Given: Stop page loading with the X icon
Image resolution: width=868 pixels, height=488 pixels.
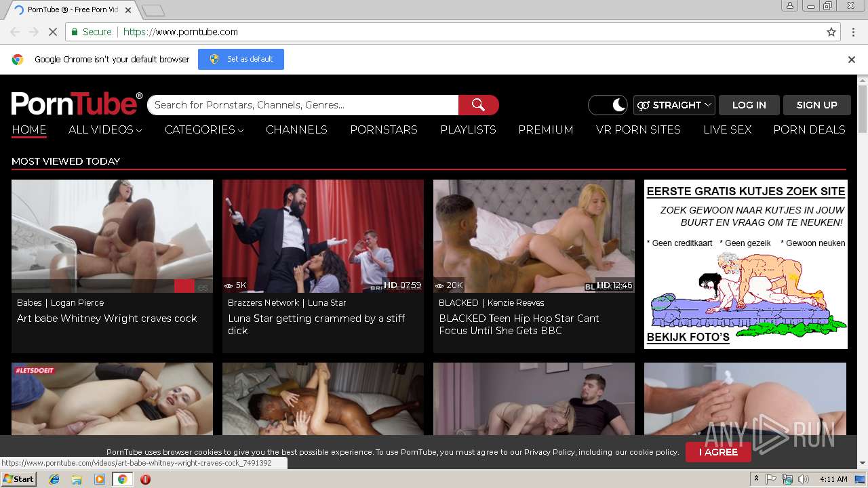Looking at the screenshot, I should [53, 32].
